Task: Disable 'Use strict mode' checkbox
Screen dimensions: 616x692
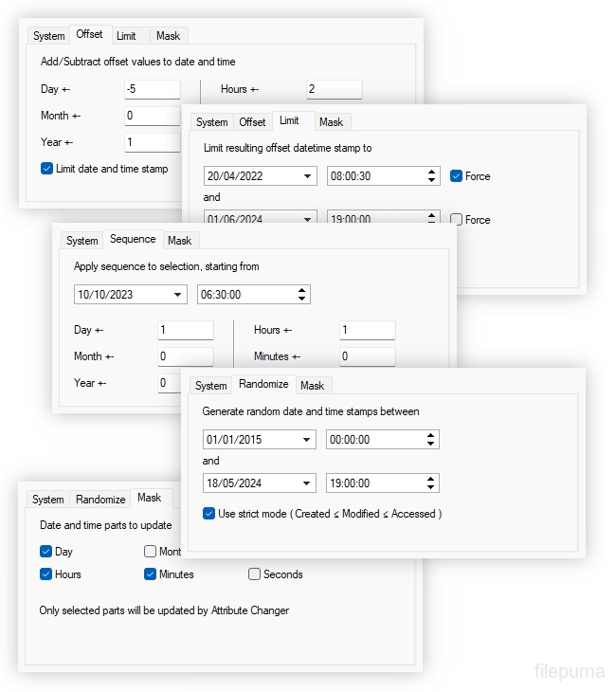Action: (x=209, y=514)
